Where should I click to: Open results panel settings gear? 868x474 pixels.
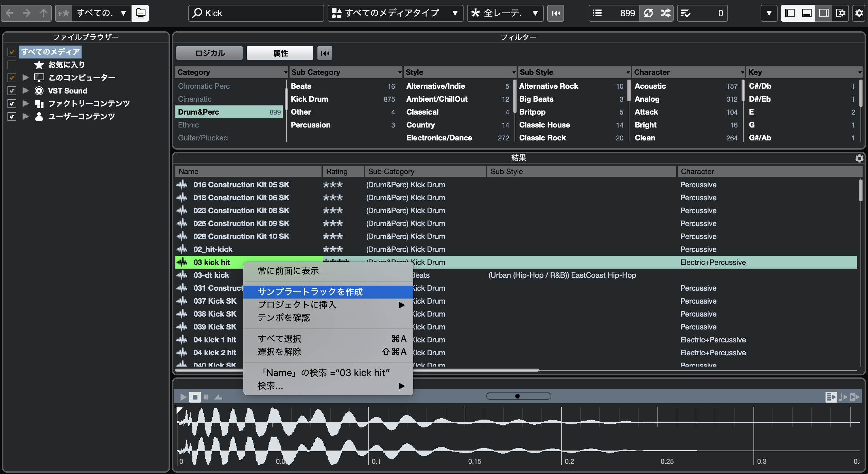coord(859,158)
